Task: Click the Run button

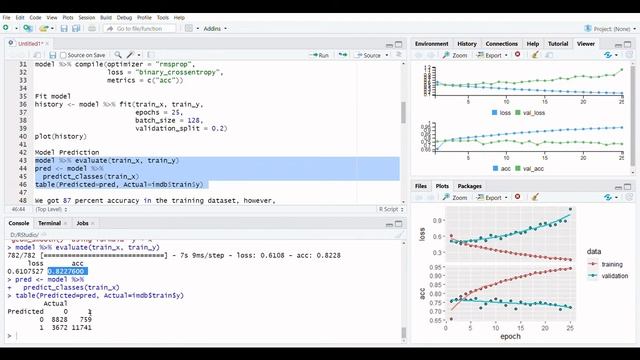Action: (319, 55)
